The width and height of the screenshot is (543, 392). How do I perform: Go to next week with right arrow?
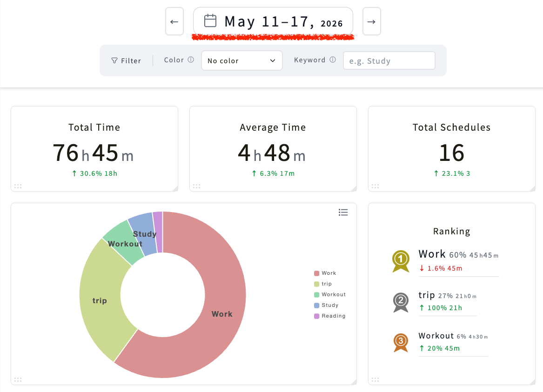(x=372, y=21)
